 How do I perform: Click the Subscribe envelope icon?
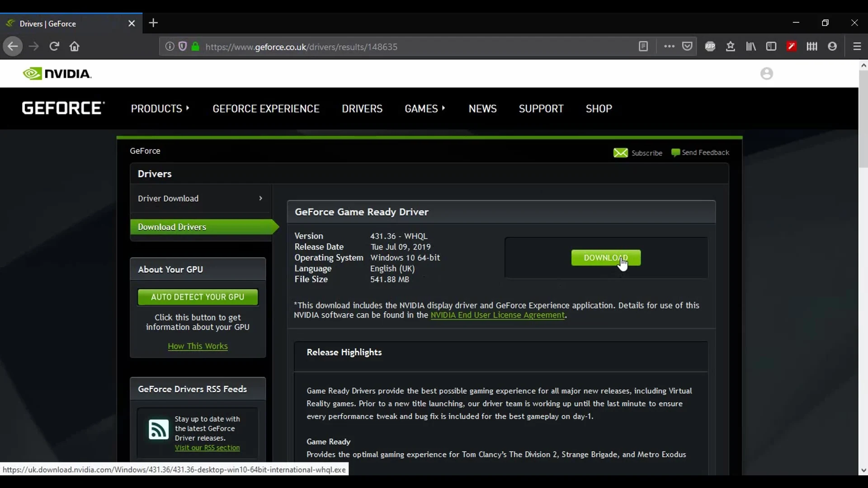[621, 153]
